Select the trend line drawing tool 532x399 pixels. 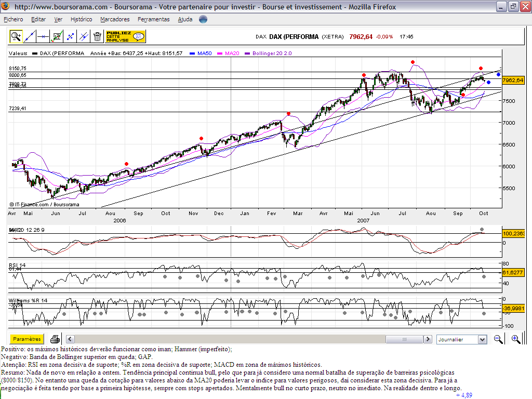tap(29, 36)
